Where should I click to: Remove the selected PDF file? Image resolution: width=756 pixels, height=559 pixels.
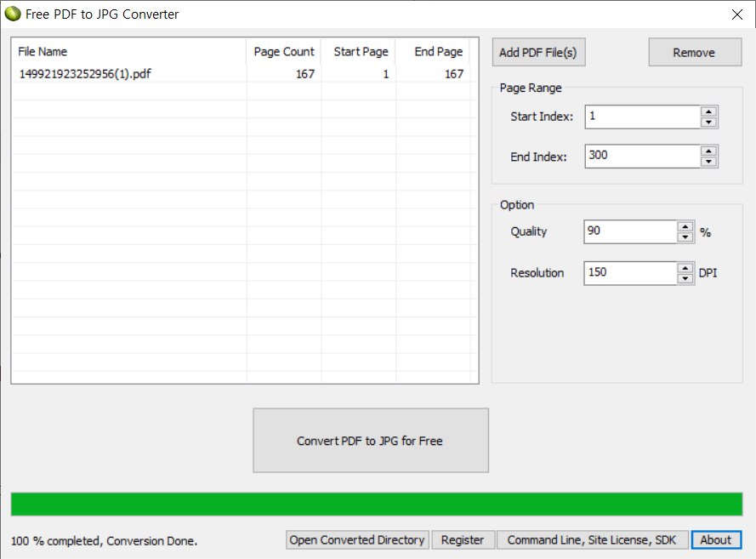(695, 52)
